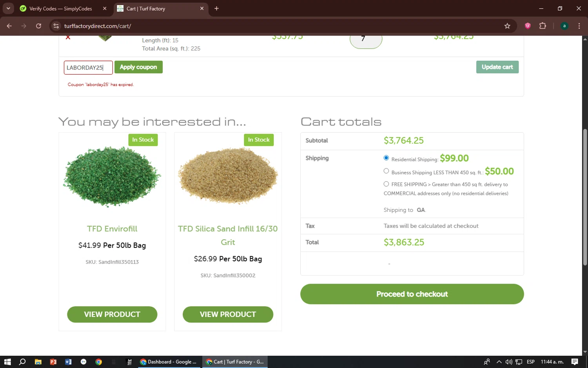Click the page vertical scrollbar thumb
Viewport: 588px width, 368px height.
[585, 197]
